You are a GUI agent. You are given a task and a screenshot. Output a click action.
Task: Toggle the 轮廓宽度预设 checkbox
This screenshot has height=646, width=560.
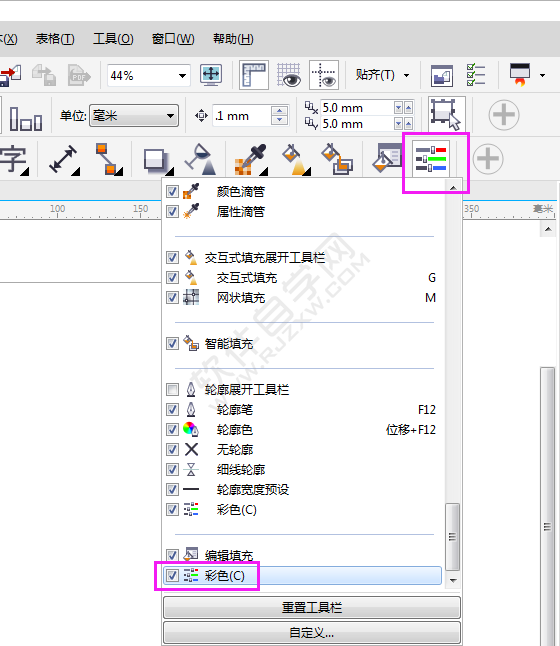point(172,489)
